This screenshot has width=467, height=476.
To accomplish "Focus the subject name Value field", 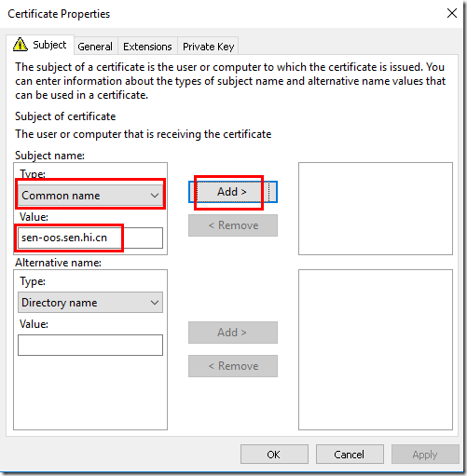I will point(90,238).
